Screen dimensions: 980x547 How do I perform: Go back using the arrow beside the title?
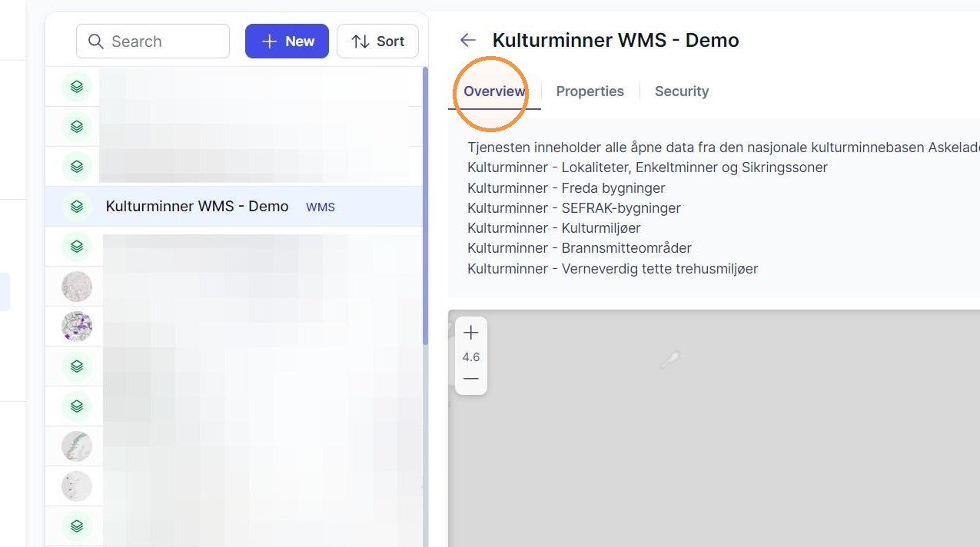[467, 40]
